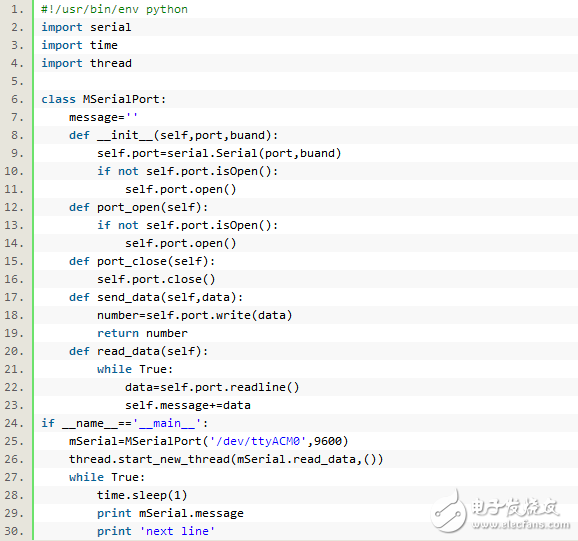
Task: Click the 'import thread' line
Action: 86,63
